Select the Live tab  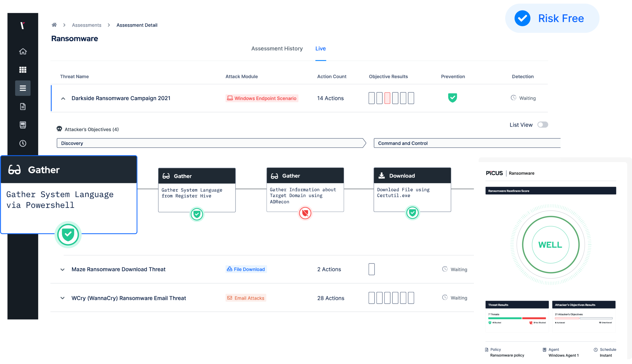[320, 49]
